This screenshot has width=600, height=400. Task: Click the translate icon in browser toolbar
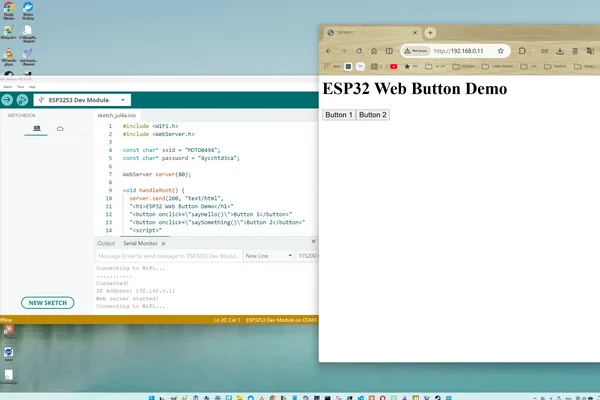click(590, 51)
